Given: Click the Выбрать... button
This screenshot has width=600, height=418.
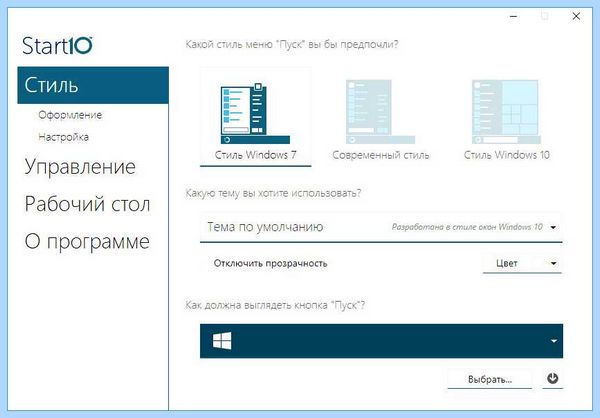Looking at the screenshot, I should [x=490, y=379].
